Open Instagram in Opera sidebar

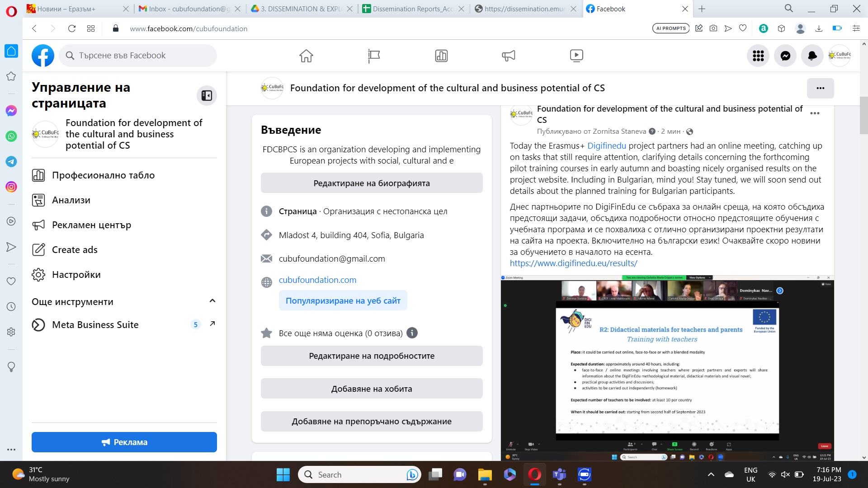[11, 187]
